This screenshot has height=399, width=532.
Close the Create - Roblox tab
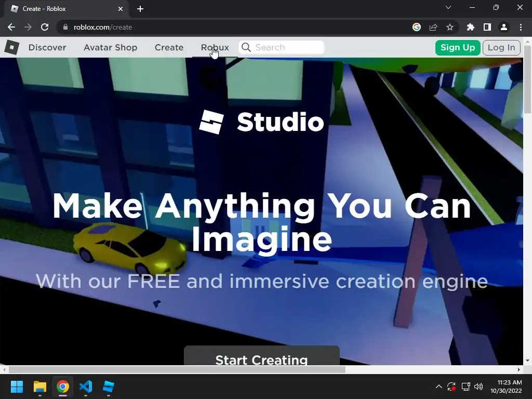click(121, 9)
